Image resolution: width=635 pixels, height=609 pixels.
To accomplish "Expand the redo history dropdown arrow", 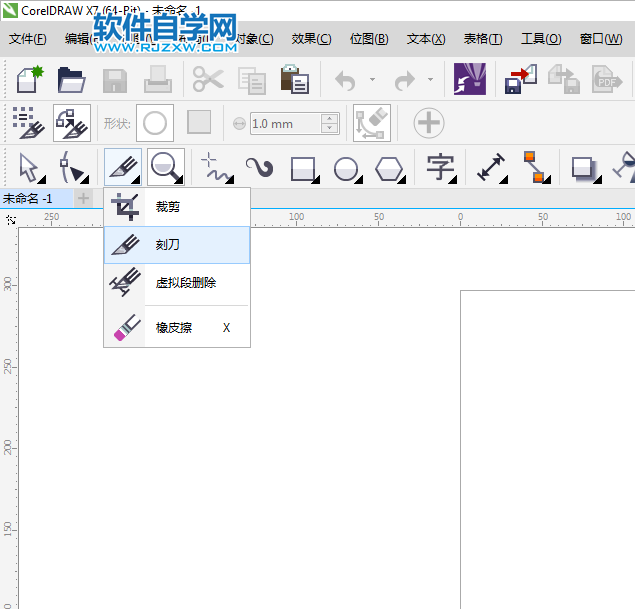I will [x=430, y=79].
